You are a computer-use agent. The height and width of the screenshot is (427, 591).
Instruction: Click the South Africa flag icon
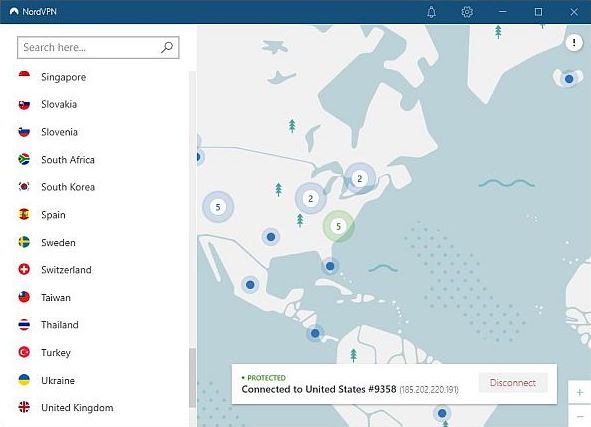pos(24,159)
